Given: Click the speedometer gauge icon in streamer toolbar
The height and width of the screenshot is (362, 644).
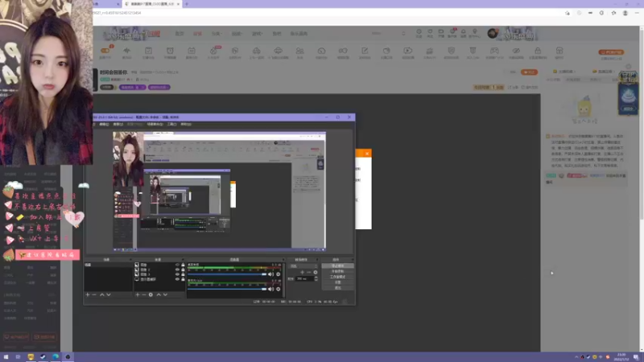Looking at the screenshot, I should point(321,51).
